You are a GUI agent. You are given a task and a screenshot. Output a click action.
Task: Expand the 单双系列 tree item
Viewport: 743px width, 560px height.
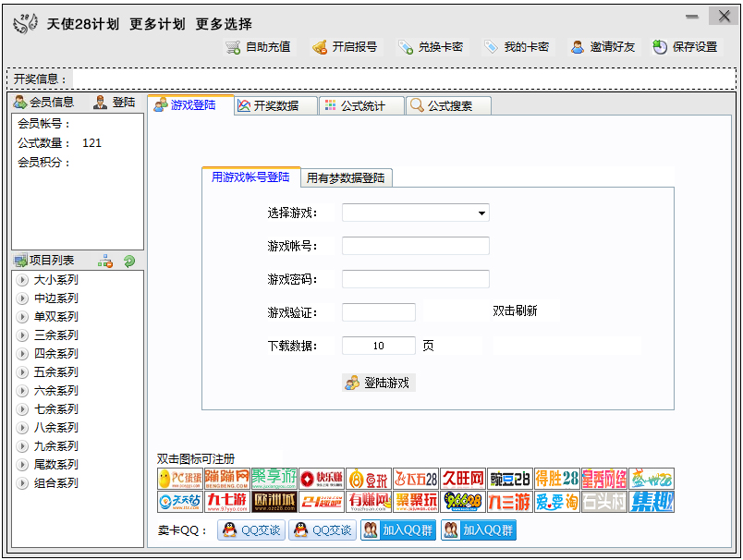[23, 317]
